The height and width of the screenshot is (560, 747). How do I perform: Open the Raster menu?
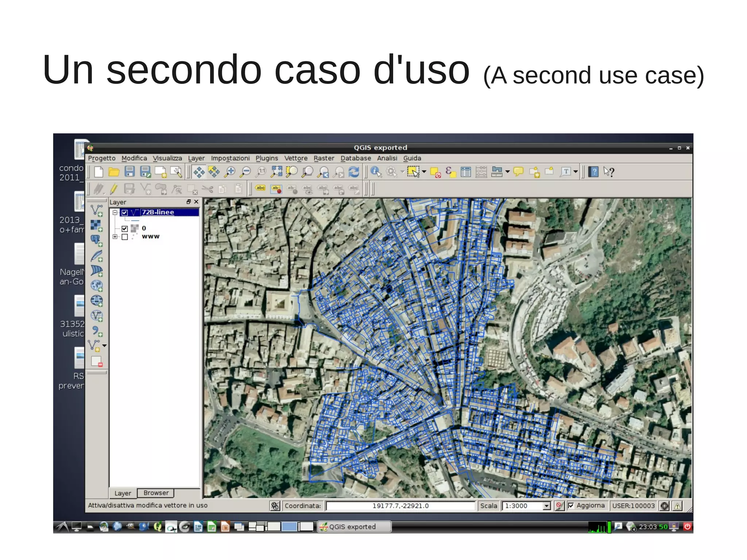click(324, 158)
